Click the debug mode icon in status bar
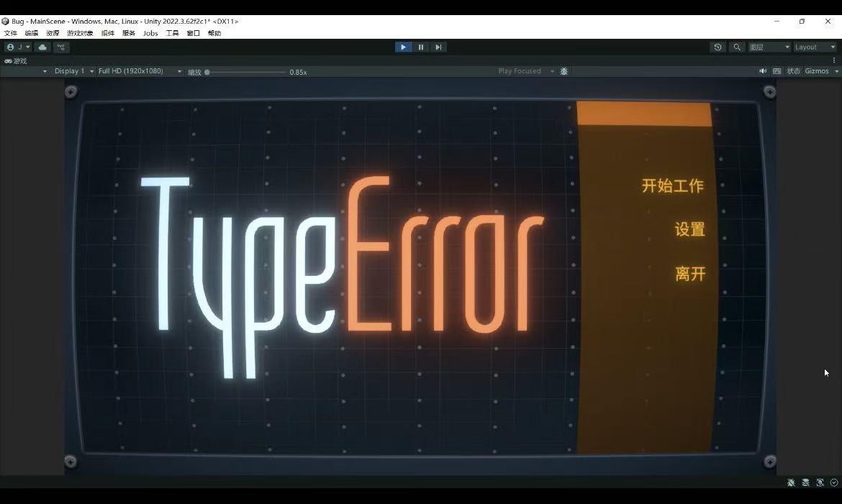This screenshot has height=504, width=842. pos(791,483)
